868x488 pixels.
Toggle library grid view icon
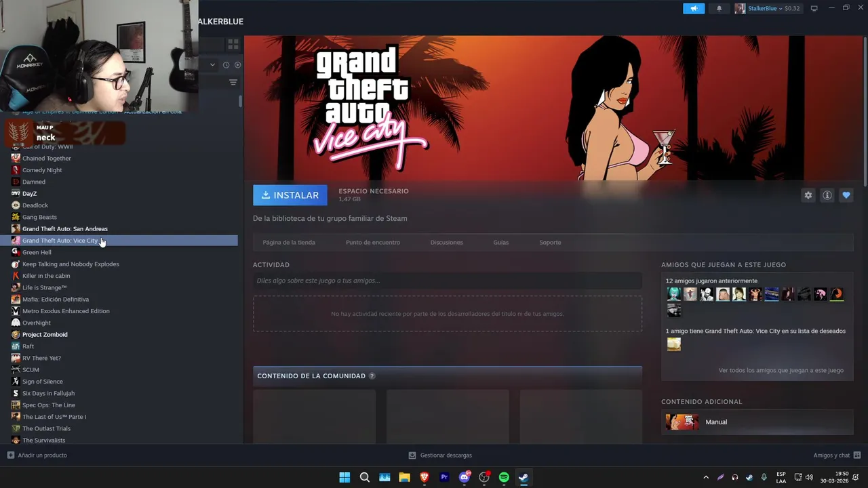tap(233, 44)
